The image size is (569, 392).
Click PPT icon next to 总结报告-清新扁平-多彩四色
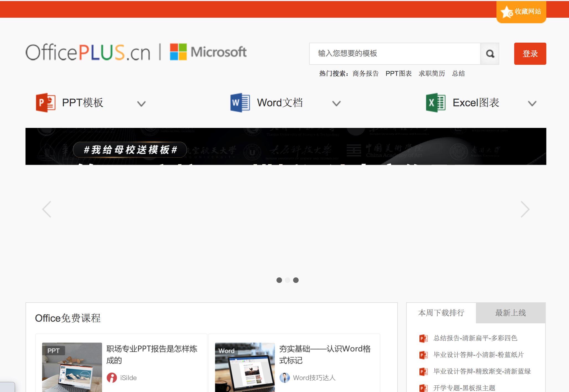423,338
